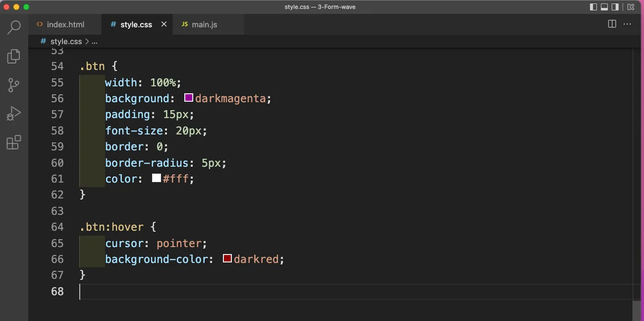
Task: Click the word 'darkred'
Action: coord(256,259)
